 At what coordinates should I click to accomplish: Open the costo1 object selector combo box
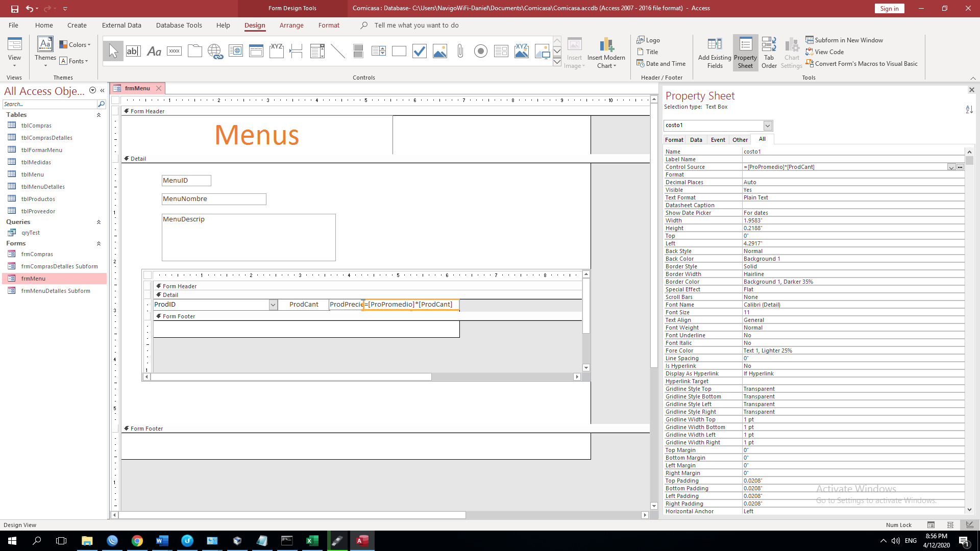[767, 126]
